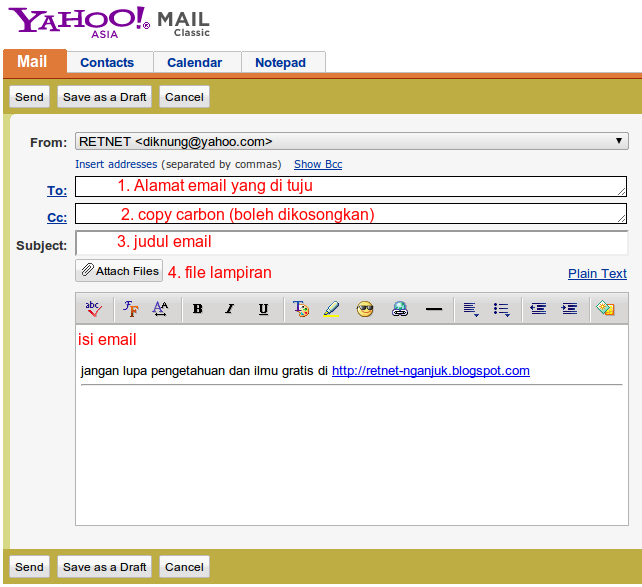Click the bottom Send button
The height and width of the screenshot is (587, 642).
point(29,567)
